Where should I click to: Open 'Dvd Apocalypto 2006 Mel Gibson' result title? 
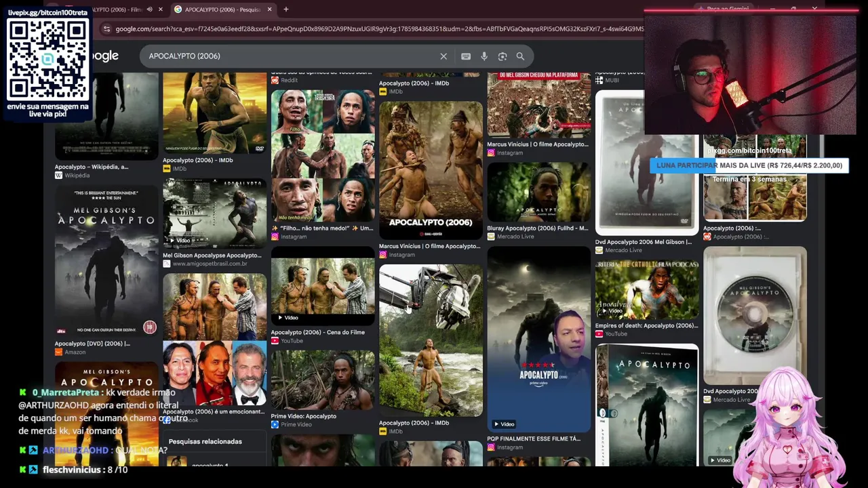[x=644, y=242]
